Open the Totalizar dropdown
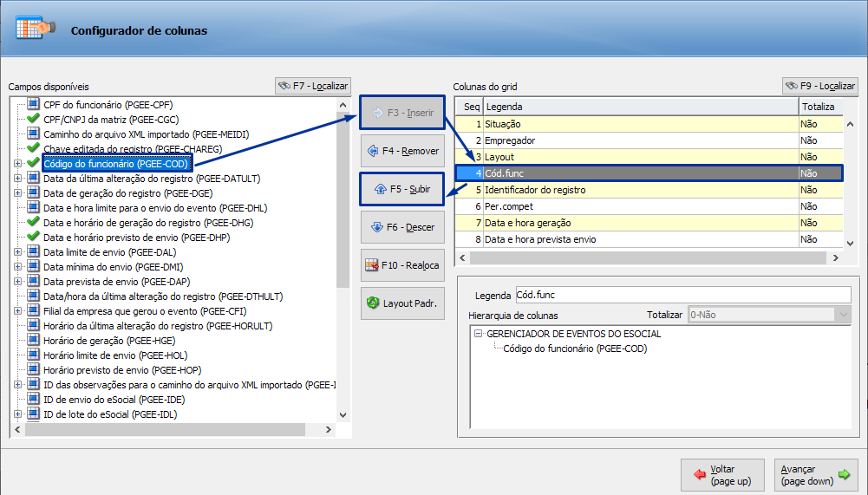Viewport: 868px width, 495px height. pyautogui.click(x=843, y=315)
